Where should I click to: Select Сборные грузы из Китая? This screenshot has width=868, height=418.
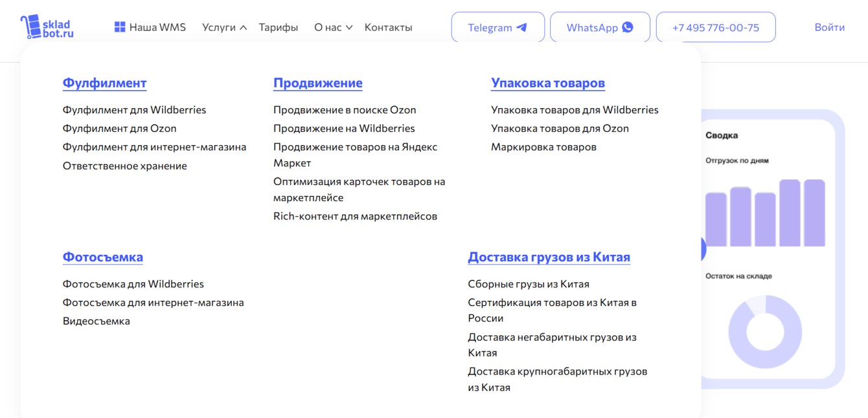tap(529, 284)
